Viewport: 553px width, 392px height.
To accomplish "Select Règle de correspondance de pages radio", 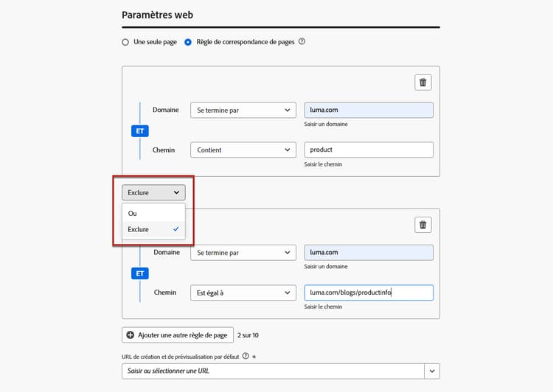I will 189,42.
